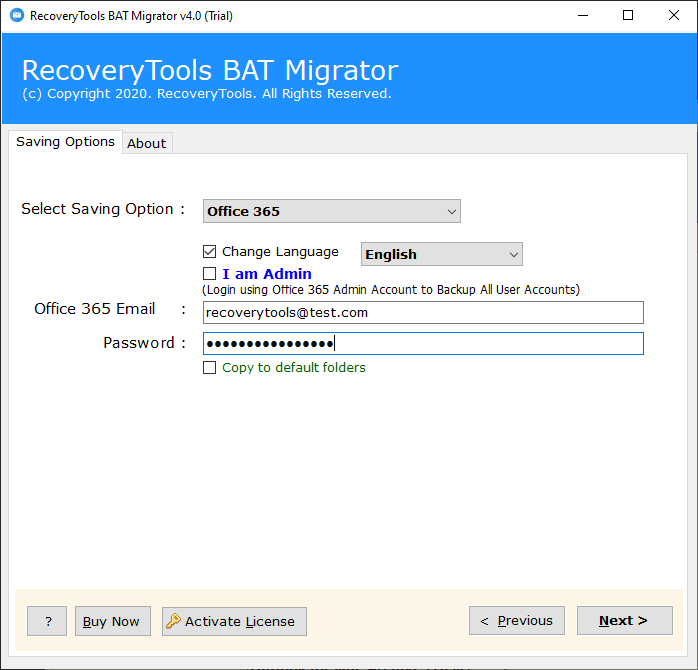Image resolution: width=698 pixels, height=670 pixels.
Task: Expand the English language dropdown
Action: (442, 254)
